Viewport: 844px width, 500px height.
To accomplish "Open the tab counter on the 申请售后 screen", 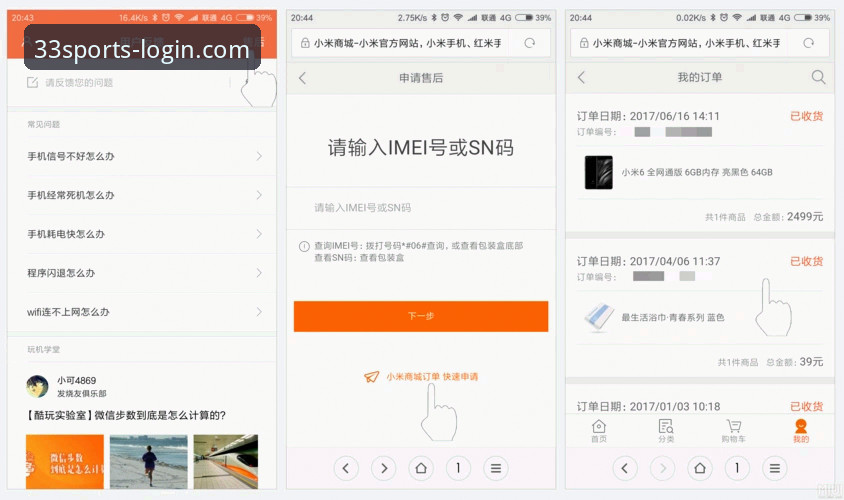I will [x=459, y=468].
